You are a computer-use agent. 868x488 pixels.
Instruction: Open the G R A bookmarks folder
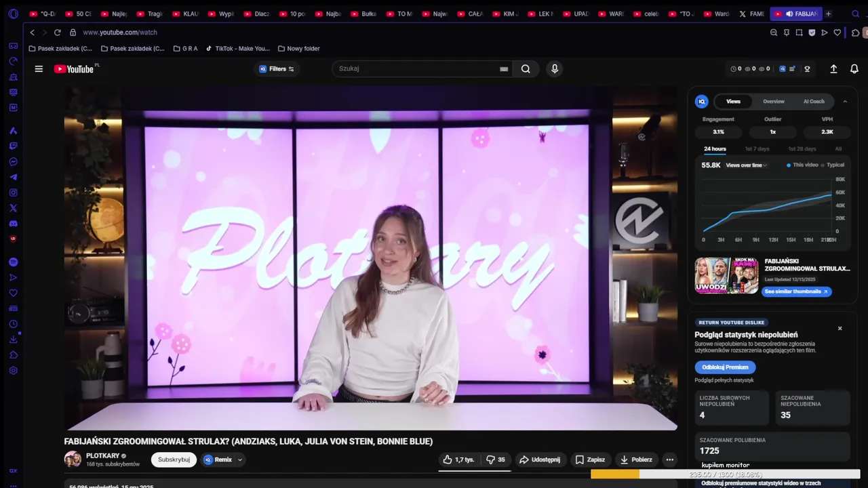185,49
